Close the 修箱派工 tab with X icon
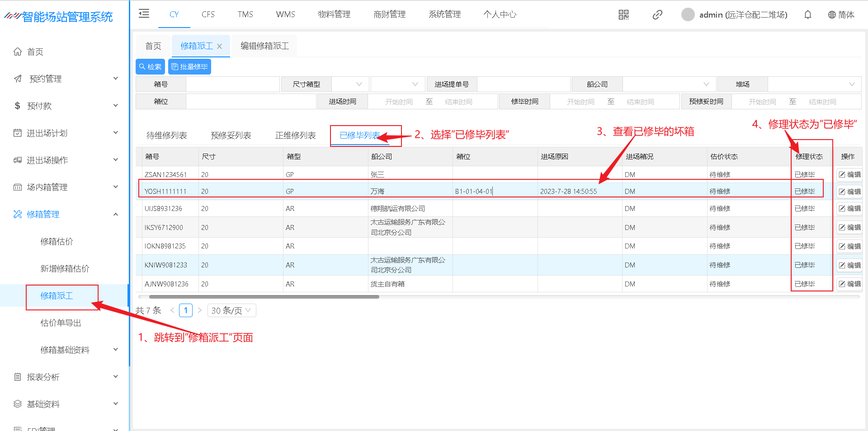868x431 pixels. coord(220,46)
